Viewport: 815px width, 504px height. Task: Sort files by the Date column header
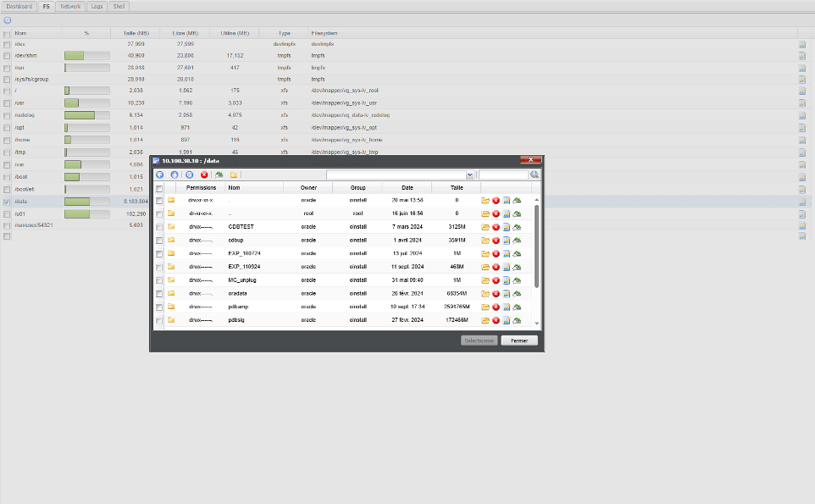click(407, 188)
